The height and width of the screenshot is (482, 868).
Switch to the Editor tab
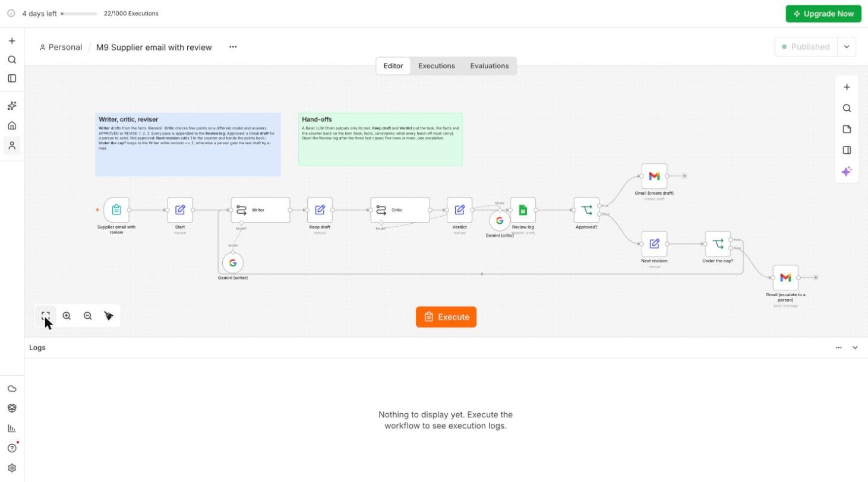[x=393, y=66]
